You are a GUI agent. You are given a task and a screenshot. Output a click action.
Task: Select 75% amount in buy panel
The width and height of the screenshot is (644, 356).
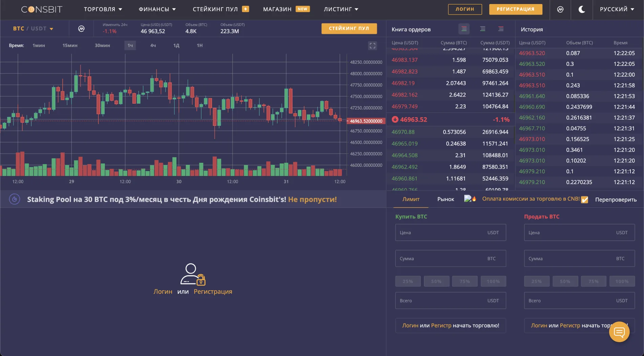coord(465,281)
